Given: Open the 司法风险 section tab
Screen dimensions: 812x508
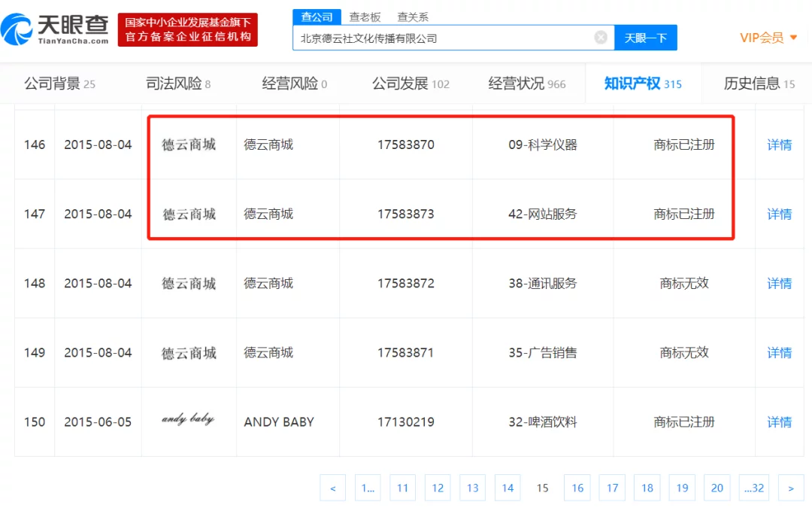Looking at the screenshot, I should 178,84.
